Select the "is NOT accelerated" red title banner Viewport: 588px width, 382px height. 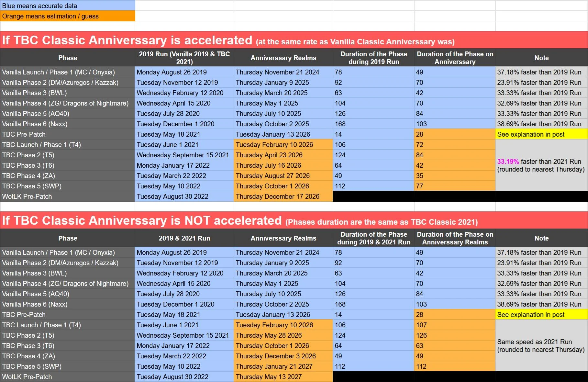[294, 220]
